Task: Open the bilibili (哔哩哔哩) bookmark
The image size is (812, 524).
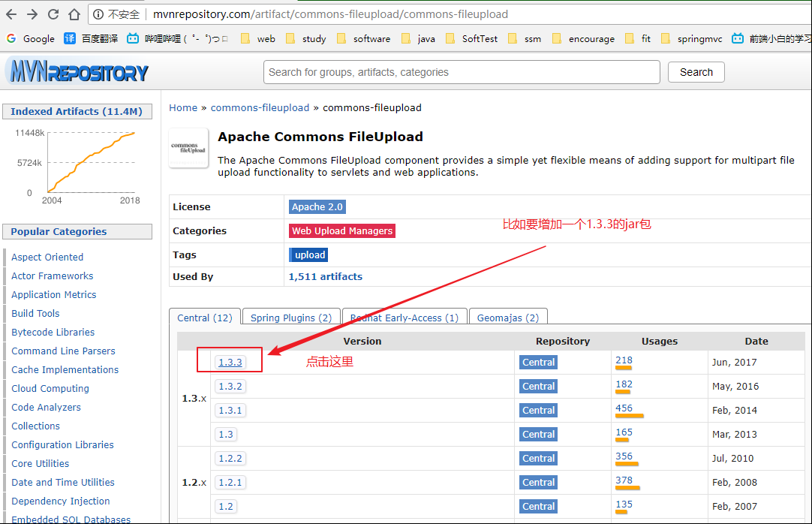Action: [x=177, y=39]
